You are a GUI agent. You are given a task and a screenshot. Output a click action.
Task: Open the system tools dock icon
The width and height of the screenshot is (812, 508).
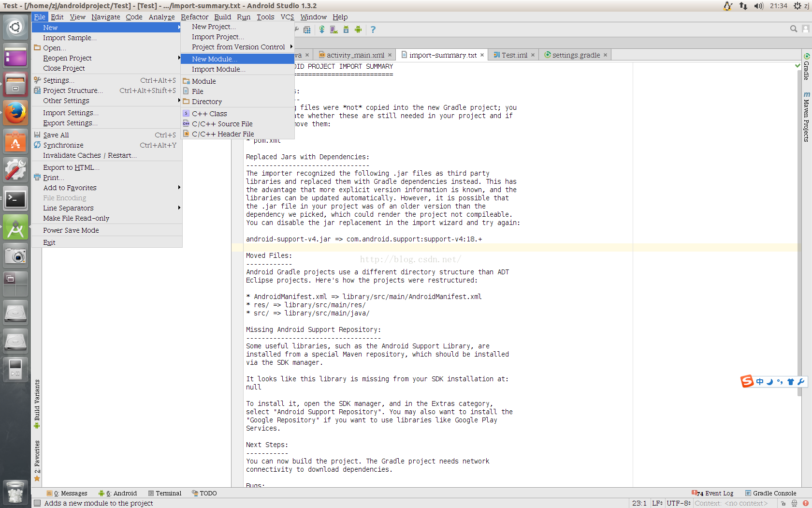[15, 170]
